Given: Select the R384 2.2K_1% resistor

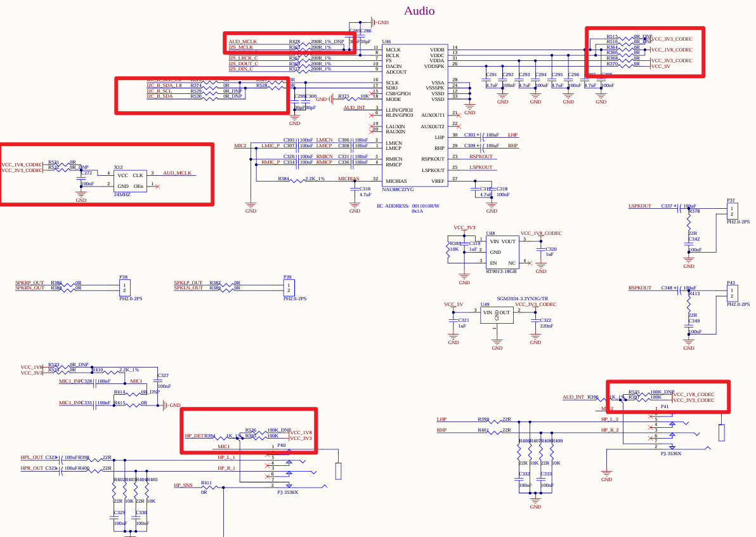Looking at the screenshot, I should (x=297, y=180).
